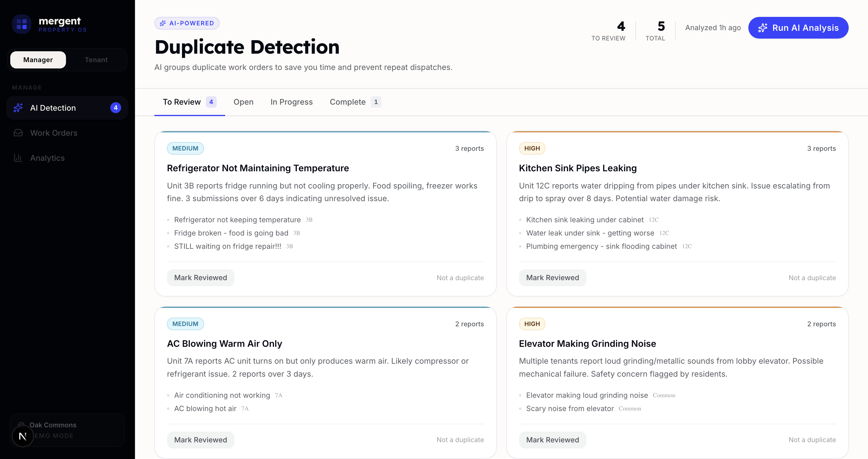This screenshot has height=459, width=868.
Task: Click '3 reports' on Kitchen Sink card
Action: [x=822, y=148]
